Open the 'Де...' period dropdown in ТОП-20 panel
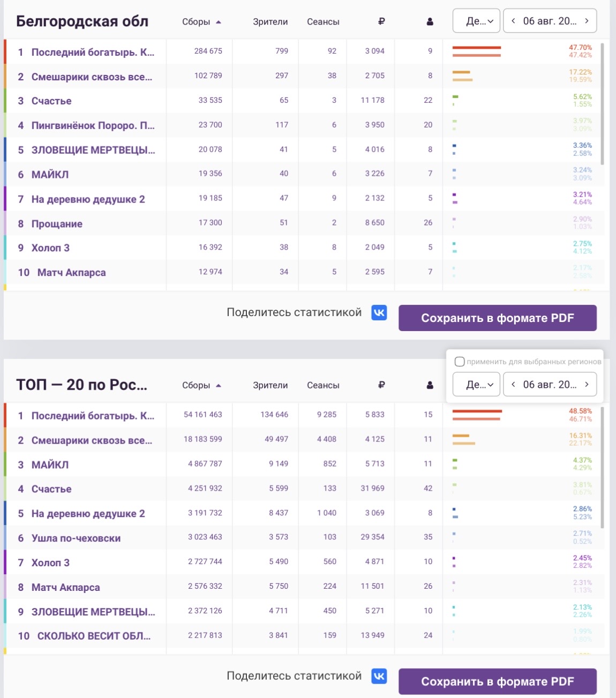The width and height of the screenshot is (616, 698). 476,384
